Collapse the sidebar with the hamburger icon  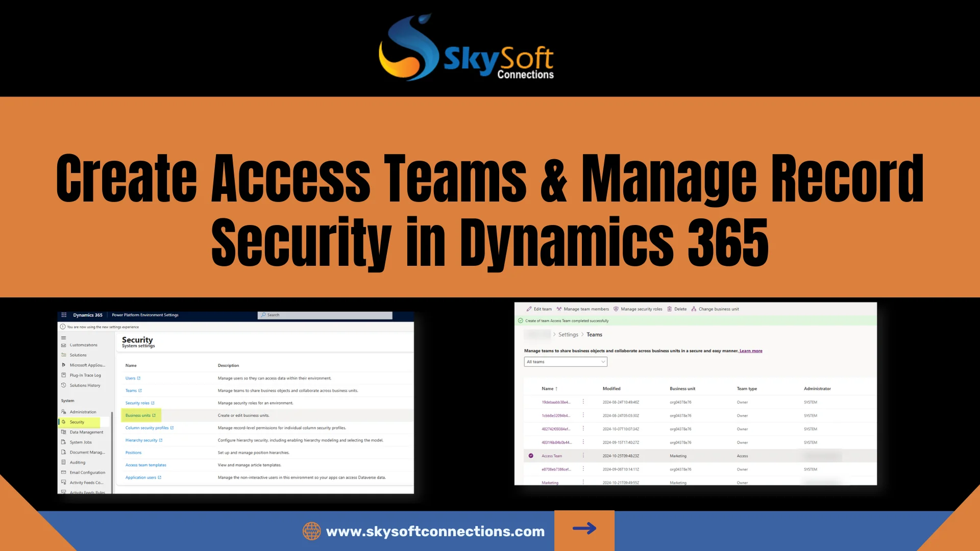(64, 337)
